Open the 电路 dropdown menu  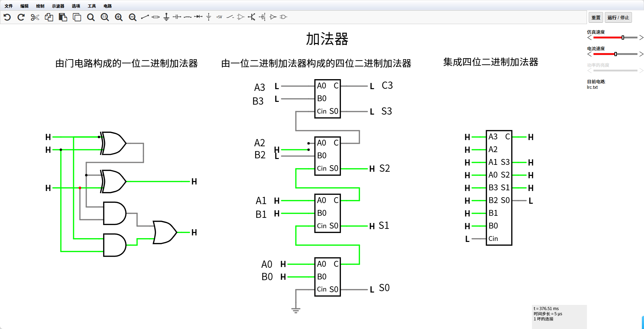pyautogui.click(x=108, y=6)
